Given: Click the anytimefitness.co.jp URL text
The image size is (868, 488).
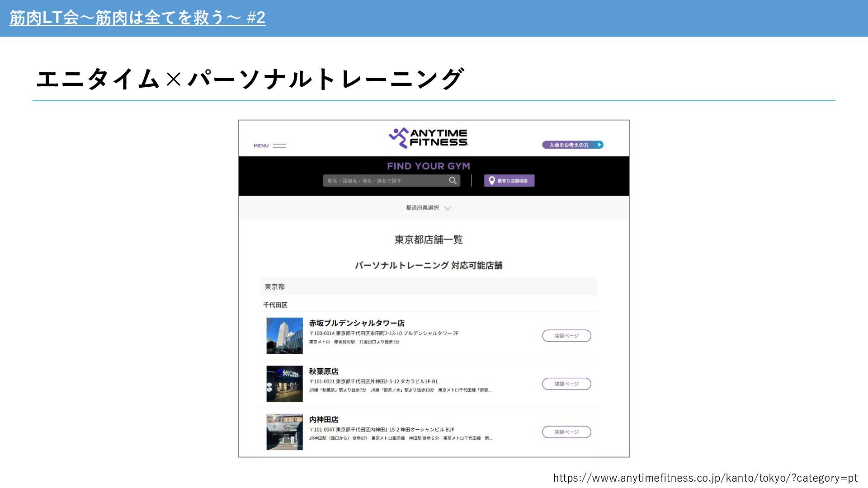Looking at the screenshot, I should [x=705, y=478].
